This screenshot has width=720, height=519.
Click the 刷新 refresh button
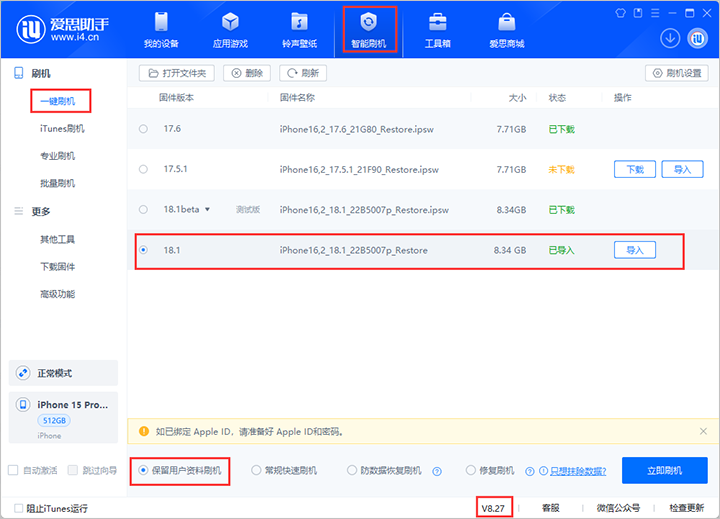[x=303, y=73]
